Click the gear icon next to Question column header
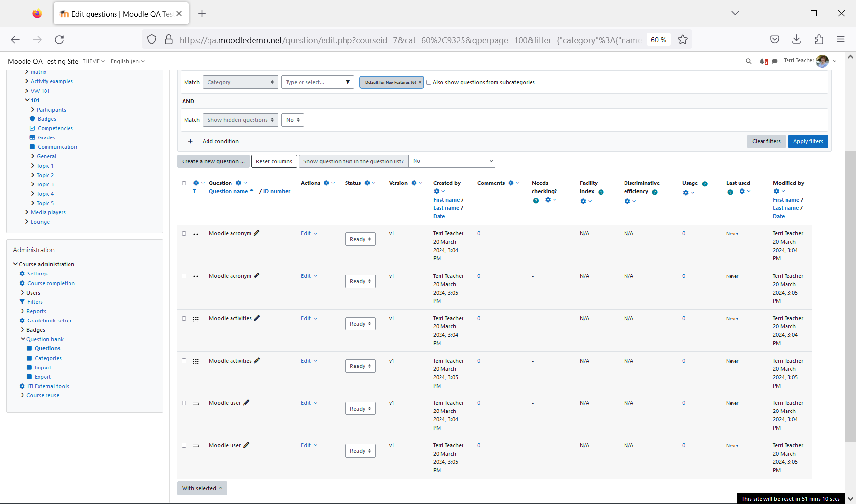Screen dimensions: 856x504 [x=239, y=183]
